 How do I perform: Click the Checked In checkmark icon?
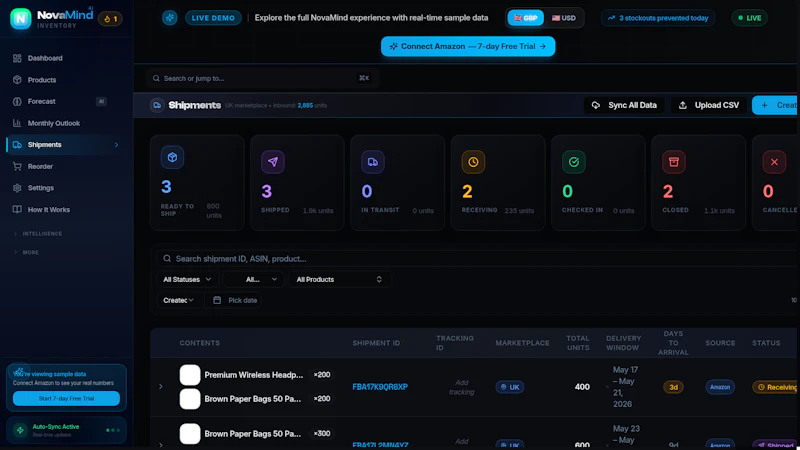coord(574,162)
